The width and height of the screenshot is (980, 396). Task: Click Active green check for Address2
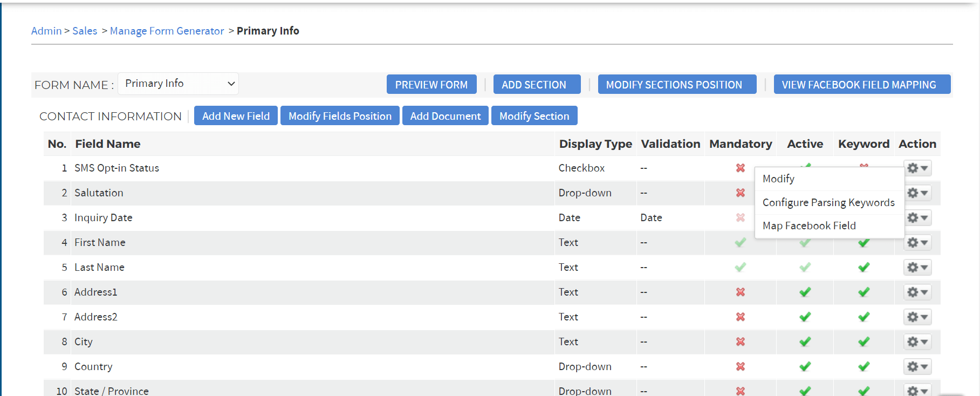click(805, 317)
